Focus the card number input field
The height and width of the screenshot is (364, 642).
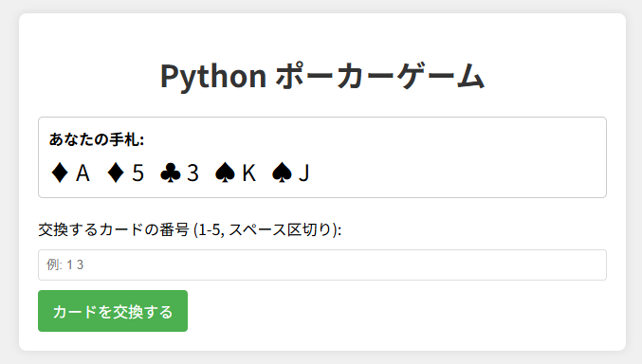point(322,264)
